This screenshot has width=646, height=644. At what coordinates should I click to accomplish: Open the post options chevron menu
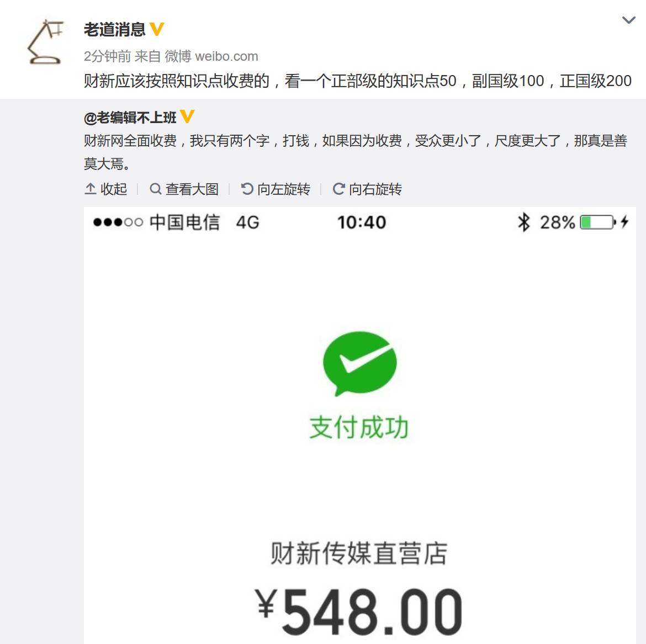tap(628, 20)
